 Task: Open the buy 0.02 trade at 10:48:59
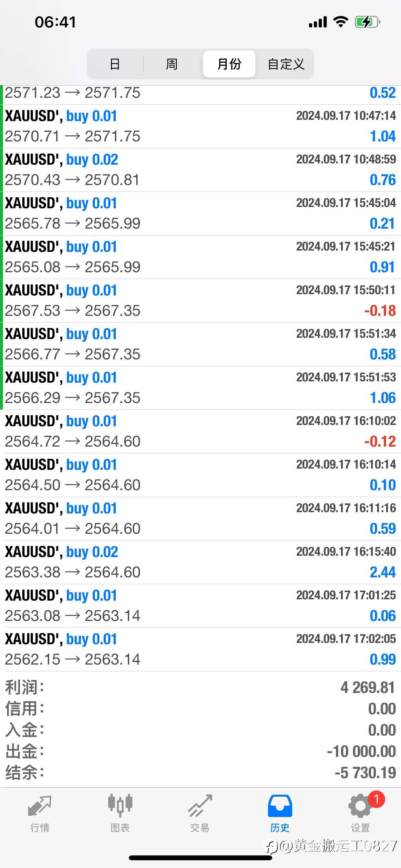(x=200, y=170)
